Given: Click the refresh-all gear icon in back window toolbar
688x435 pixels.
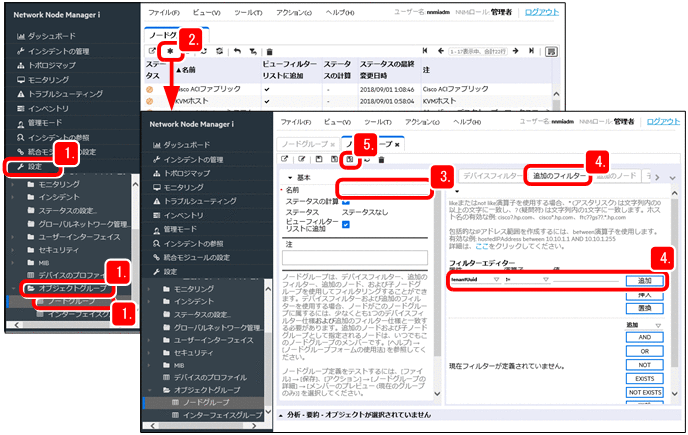Looking at the screenshot, I should click(220, 51).
